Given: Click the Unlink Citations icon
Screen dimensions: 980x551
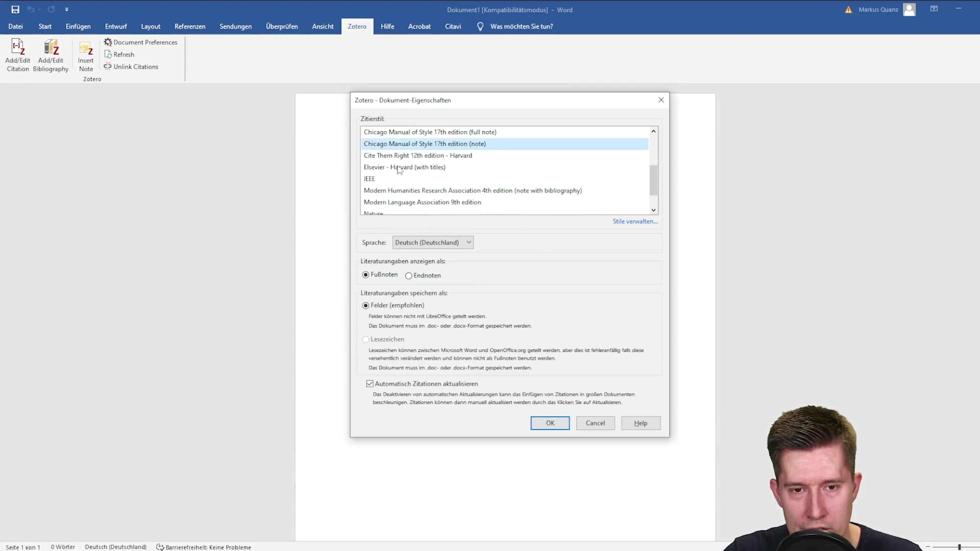Looking at the screenshot, I should pyautogui.click(x=108, y=67).
